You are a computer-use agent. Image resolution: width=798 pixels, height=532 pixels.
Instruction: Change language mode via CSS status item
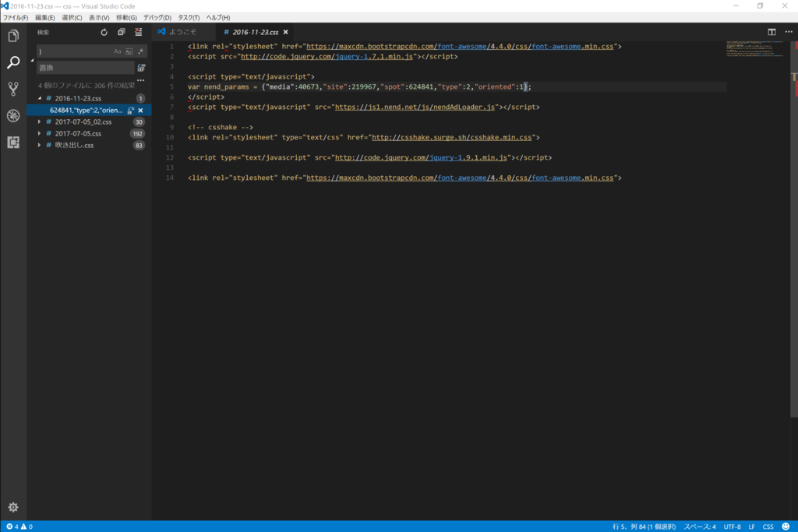click(x=768, y=527)
